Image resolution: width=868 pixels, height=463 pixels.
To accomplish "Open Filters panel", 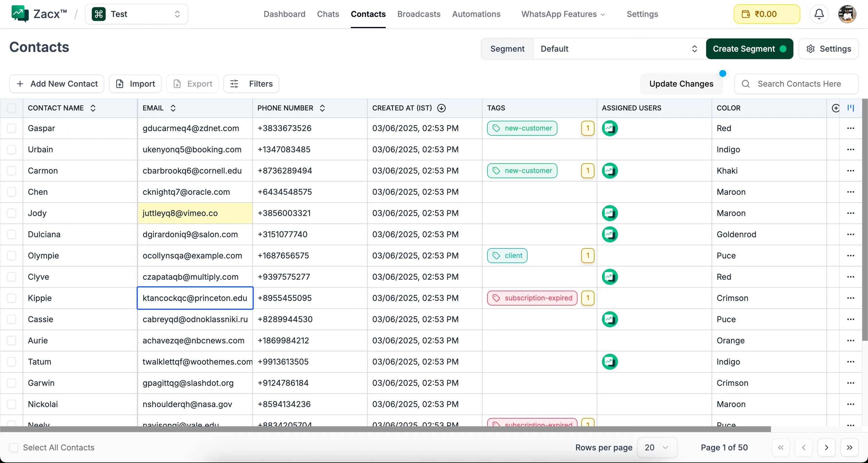I will tap(251, 84).
